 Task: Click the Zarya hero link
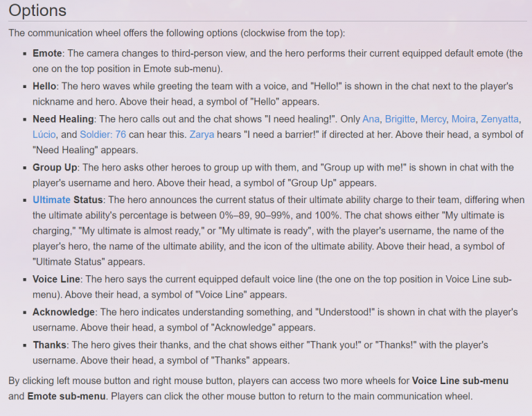pos(202,135)
